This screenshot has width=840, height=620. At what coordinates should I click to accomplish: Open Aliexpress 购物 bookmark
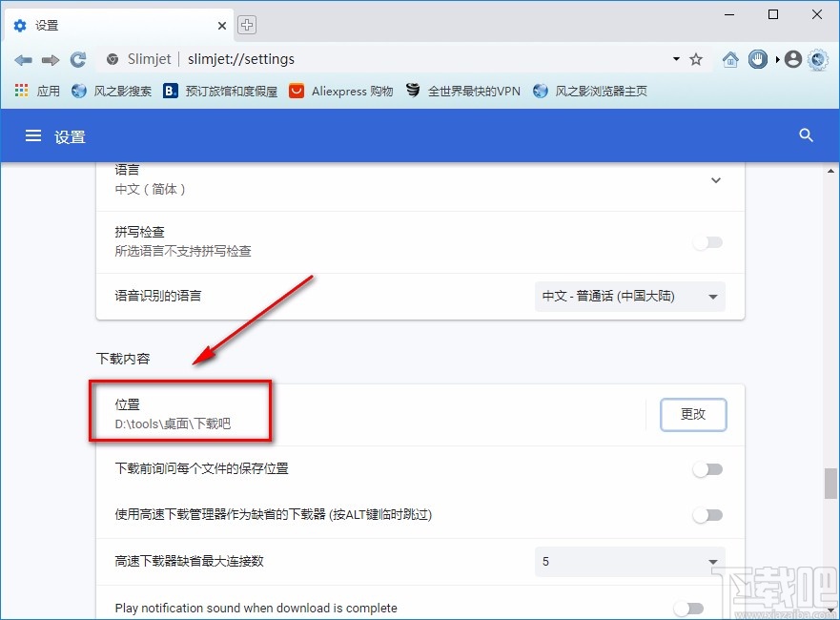[340, 92]
